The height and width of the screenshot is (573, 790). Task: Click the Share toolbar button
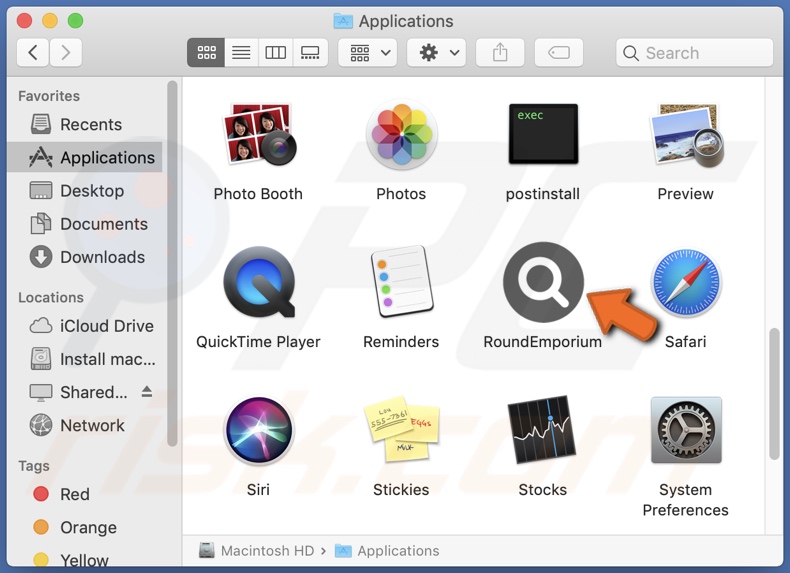click(x=500, y=52)
